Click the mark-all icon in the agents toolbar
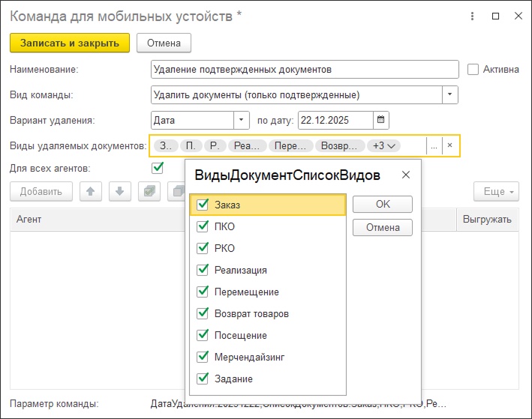Image resolution: width=532 pixels, height=419 pixels. tap(149, 192)
